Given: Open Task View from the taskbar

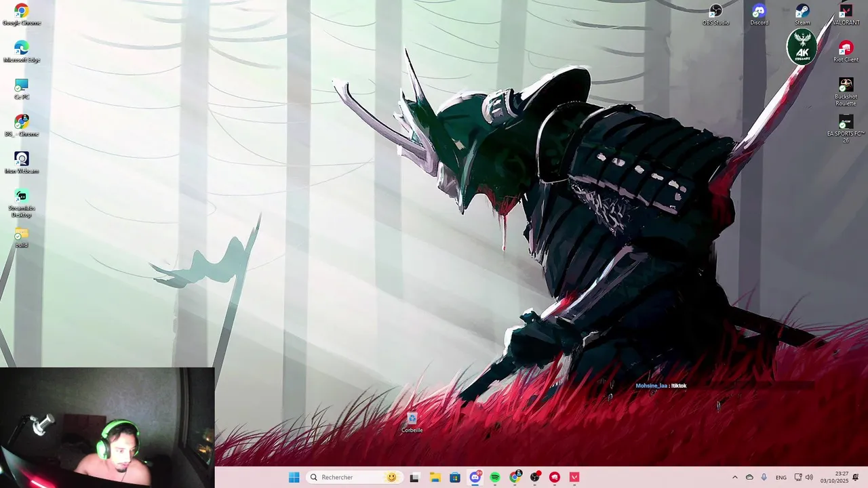Looking at the screenshot, I should [414, 477].
